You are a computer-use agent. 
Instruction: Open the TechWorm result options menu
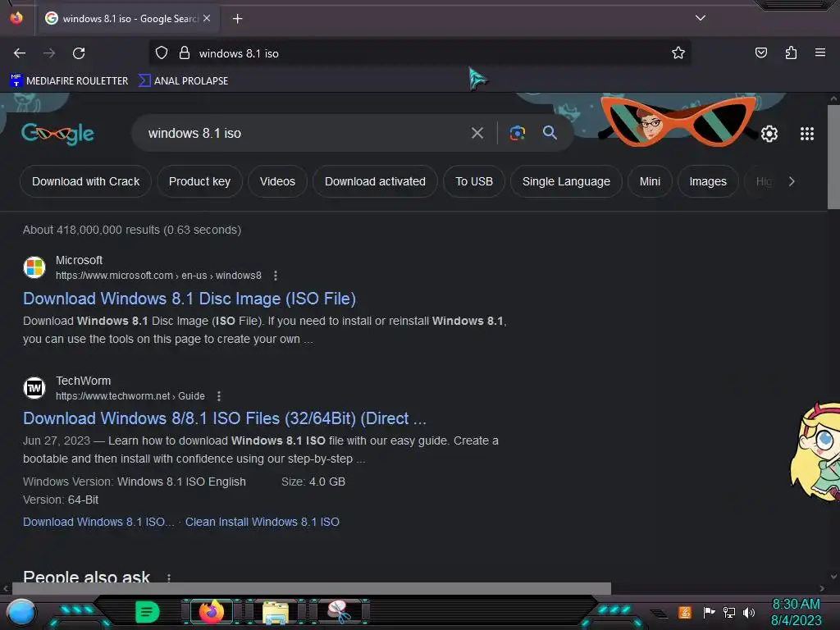[x=218, y=396]
